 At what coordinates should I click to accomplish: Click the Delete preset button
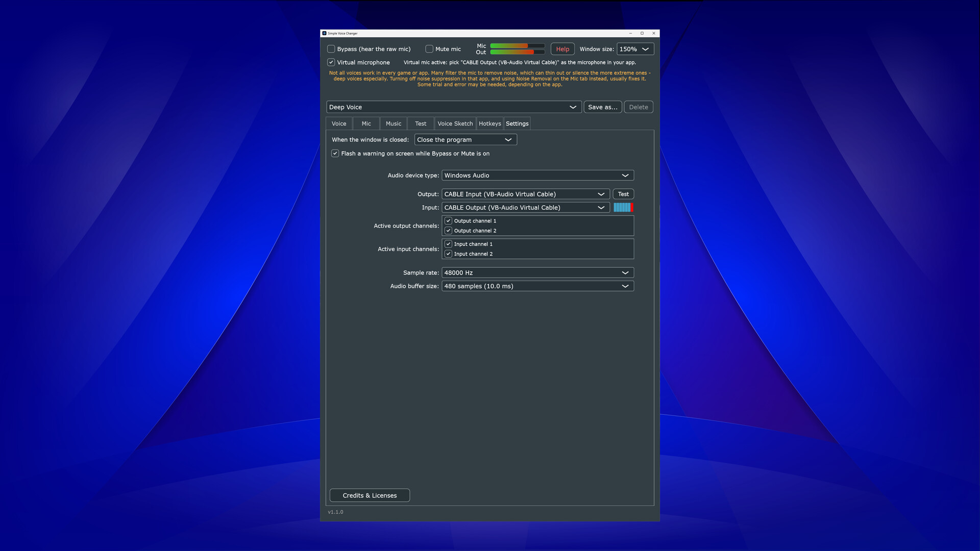639,107
